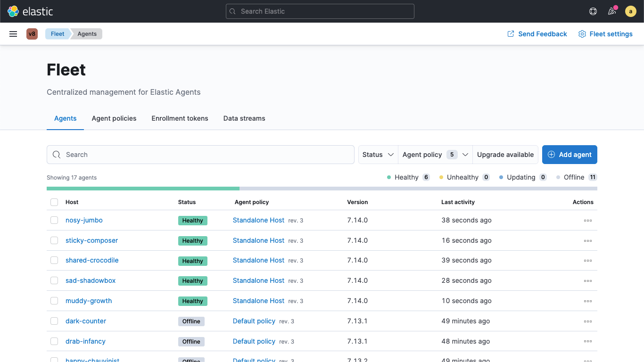Check the sad-shadowbox row checkbox
Viewport: 644px width, 362px height.
[54, 280]
